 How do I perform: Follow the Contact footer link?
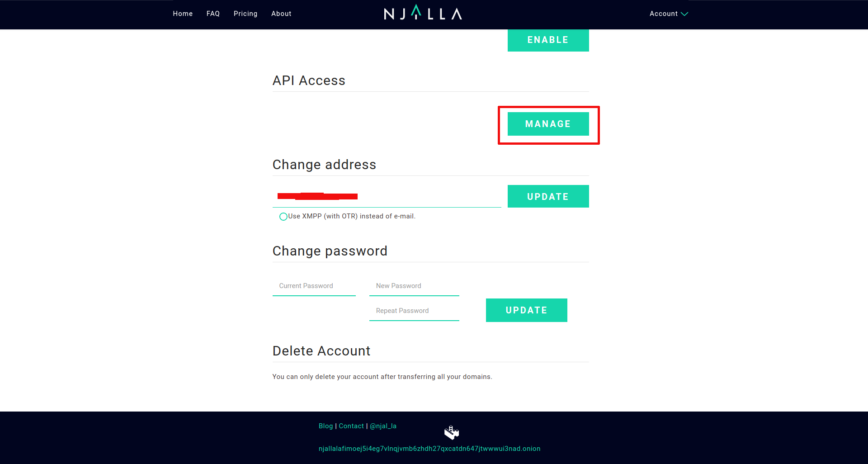(x=351, y=426)
